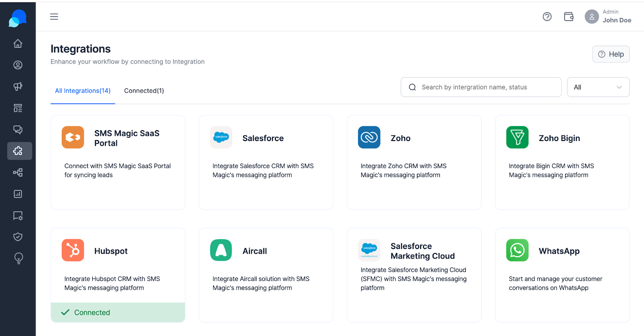Click the WhatsApp logo icon
Image resolution: width=644 pixels, height=336 pixels.
(517, 250)
